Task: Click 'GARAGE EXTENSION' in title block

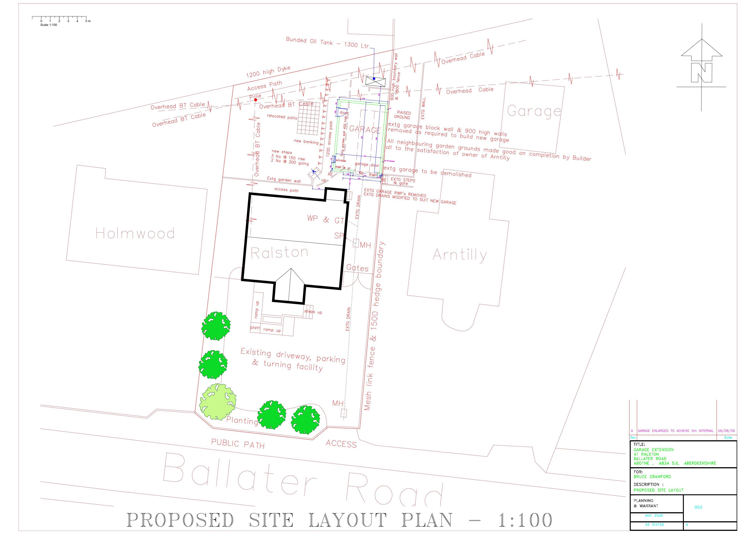Action: point(654,449)
